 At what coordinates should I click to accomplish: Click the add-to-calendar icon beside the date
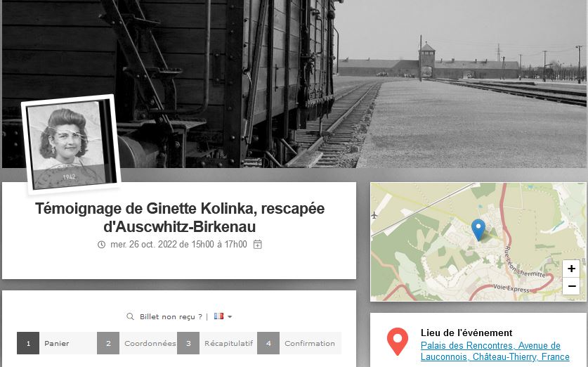coord(258,244)
